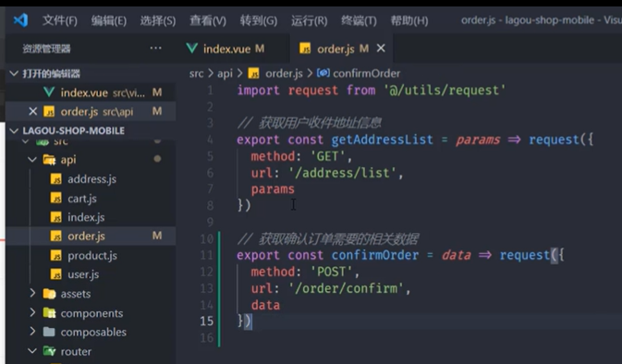Click confirmOrder constant name in code

pyautogui.click(x=375, y=255)
